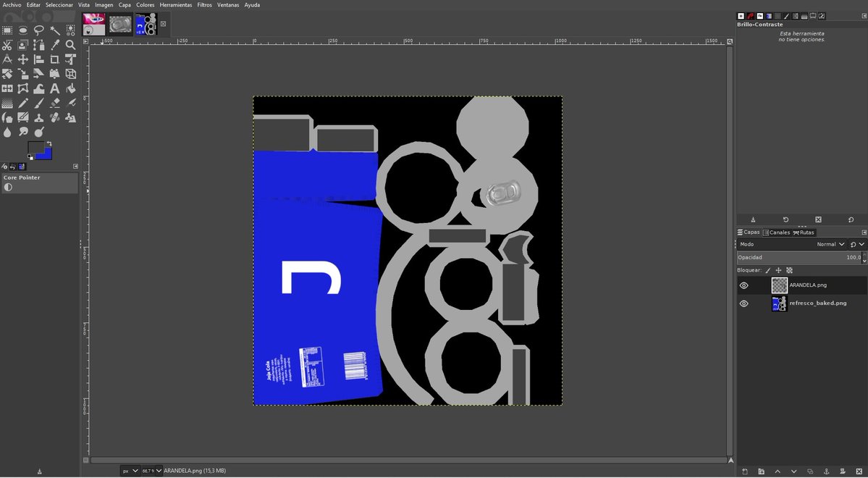Screen dimensions: 868x478
Task: Choose the Paths tool
Action: click(x=39, y=45)
